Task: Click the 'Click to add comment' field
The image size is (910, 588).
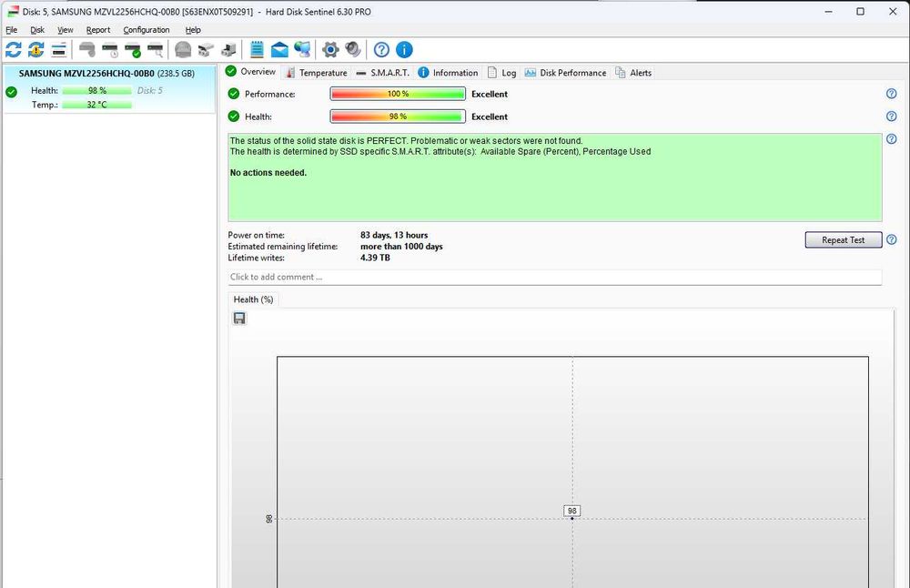Action: click(555, 277)
